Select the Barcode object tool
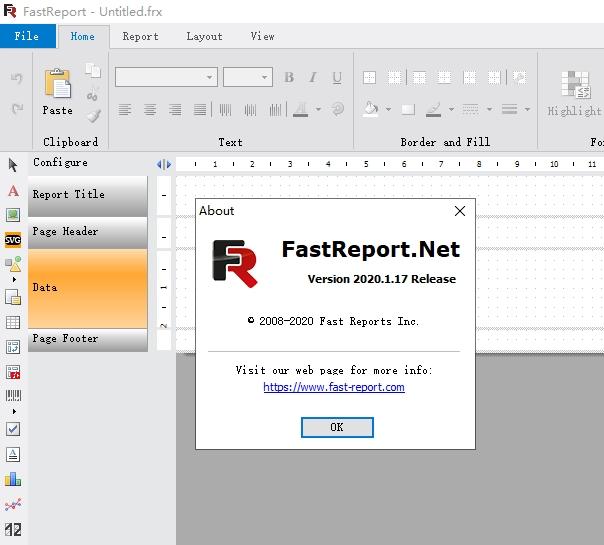This screenshot has width=604, height=545. (x=13, y=396)
